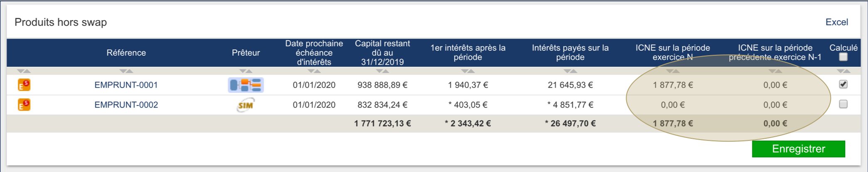Click sort arrows under ICNE exercice N-1 column
The width and height of the screenshot is (868, 172).
[x=775, y=71]
